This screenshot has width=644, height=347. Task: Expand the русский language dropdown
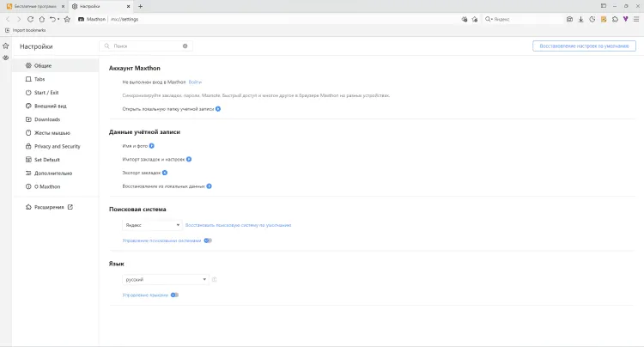pyautogui.click(x=166, y=279)
